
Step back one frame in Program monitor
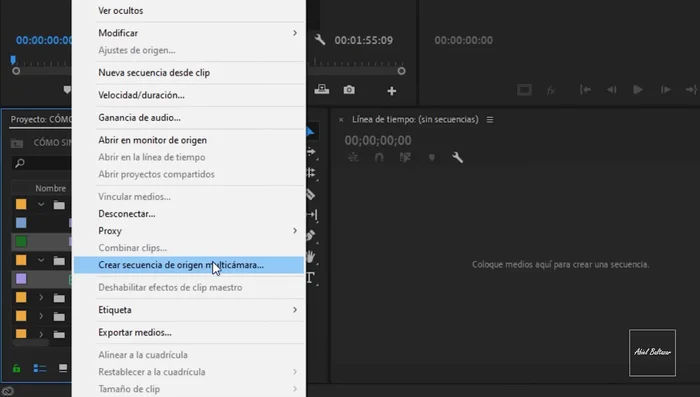click(612, 90)
